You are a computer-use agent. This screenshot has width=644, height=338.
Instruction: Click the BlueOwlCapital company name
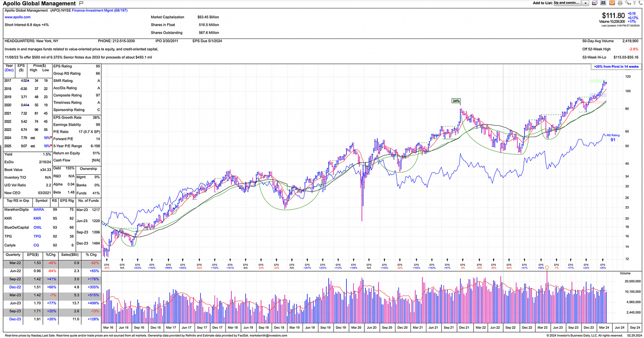click(x=17, y=227)
